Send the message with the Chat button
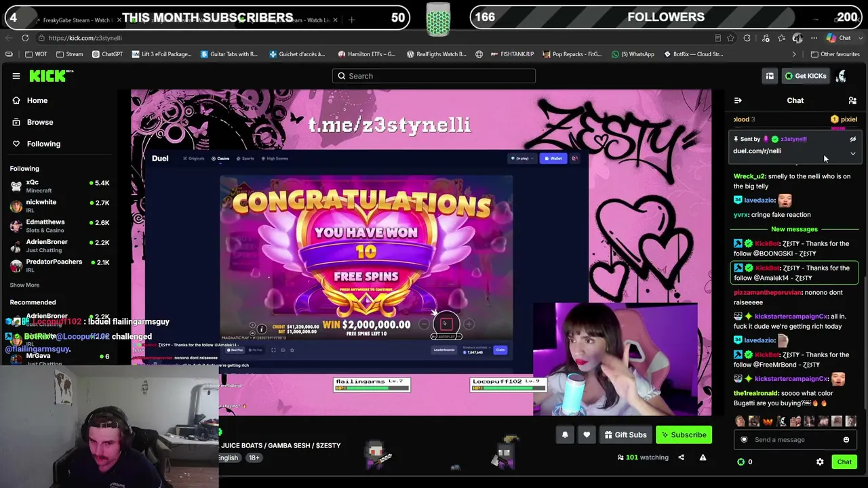 844,462
